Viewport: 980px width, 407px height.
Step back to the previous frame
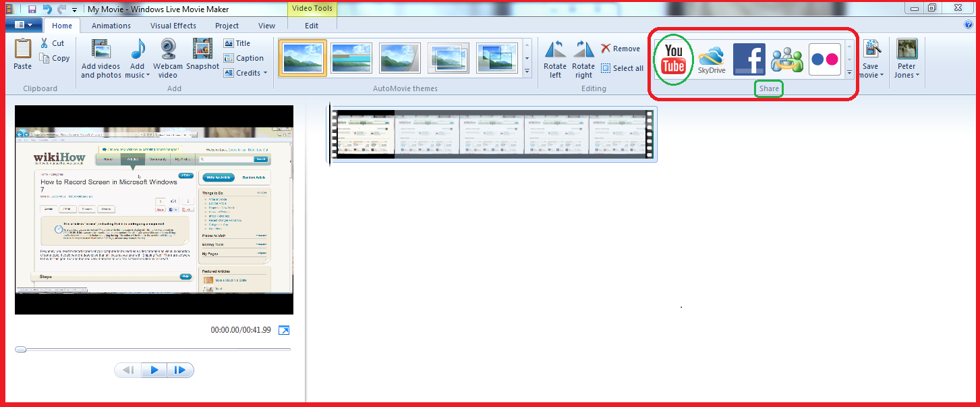point(129,370)
